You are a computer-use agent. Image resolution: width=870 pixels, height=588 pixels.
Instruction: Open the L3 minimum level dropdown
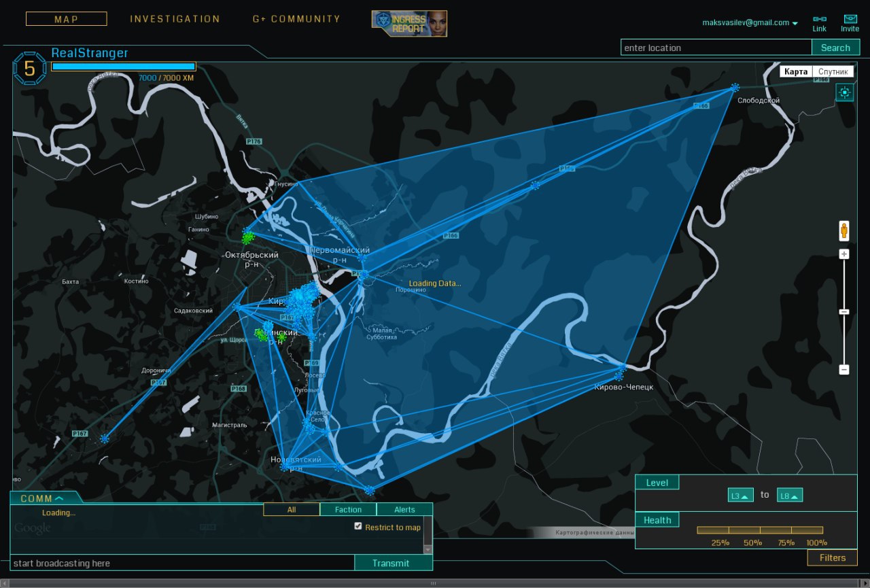pos(741,496)
